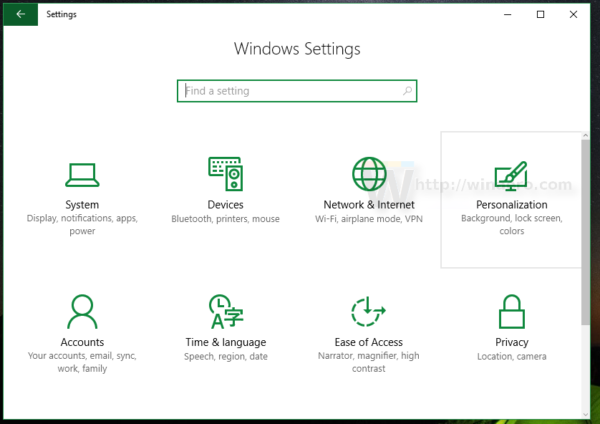Click the System label
This screenshot has width=600, height=424.
[82, 205]
